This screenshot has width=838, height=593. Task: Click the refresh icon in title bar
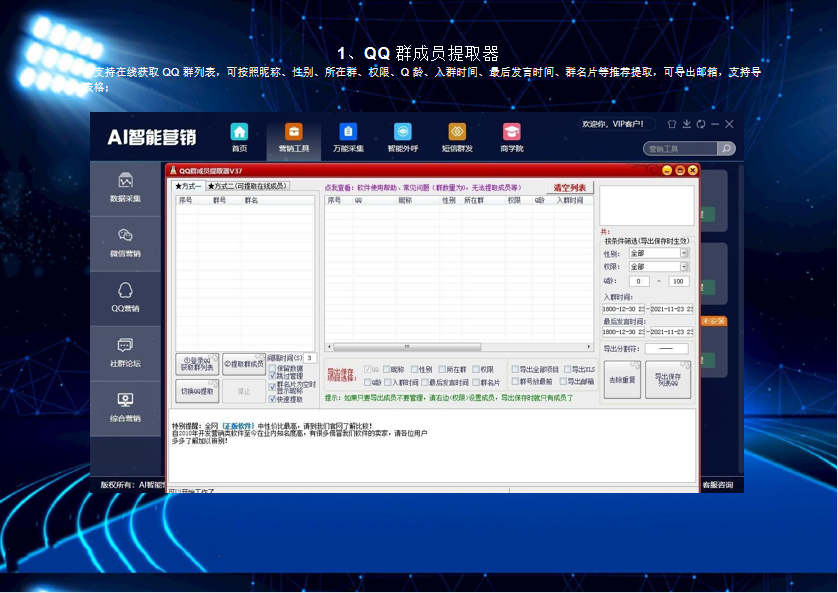coord(701,124)
